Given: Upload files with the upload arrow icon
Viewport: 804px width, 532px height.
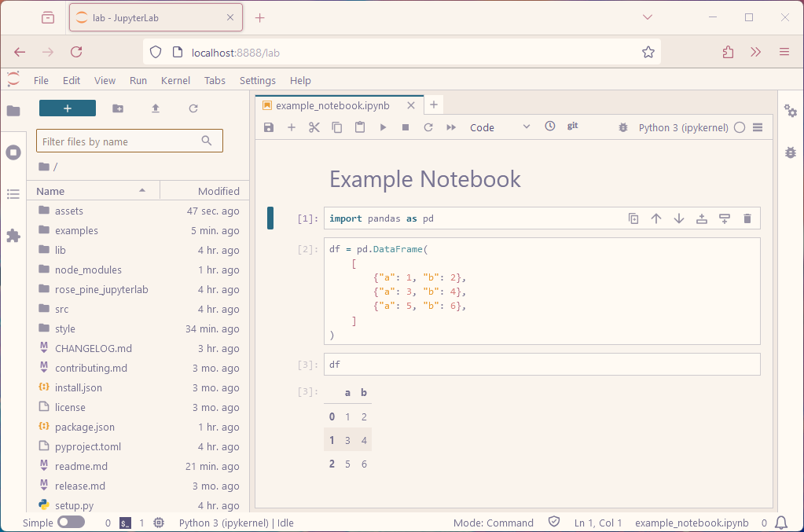Looking at the screenshot, I should tap(156, 108).
